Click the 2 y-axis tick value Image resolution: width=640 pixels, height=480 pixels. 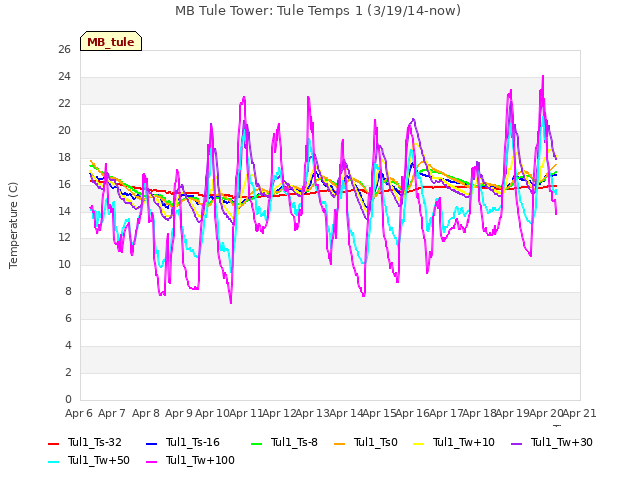pos(68,372)
